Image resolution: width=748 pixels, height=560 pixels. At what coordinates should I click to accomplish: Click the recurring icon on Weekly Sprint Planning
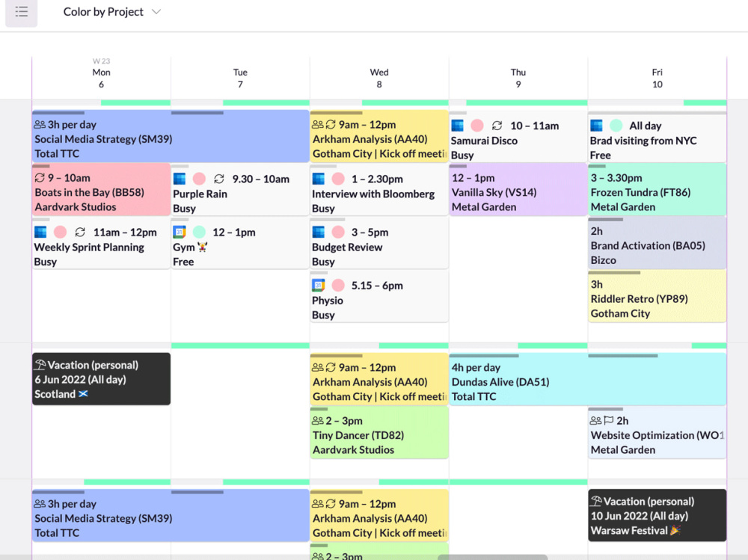point(80,233)
